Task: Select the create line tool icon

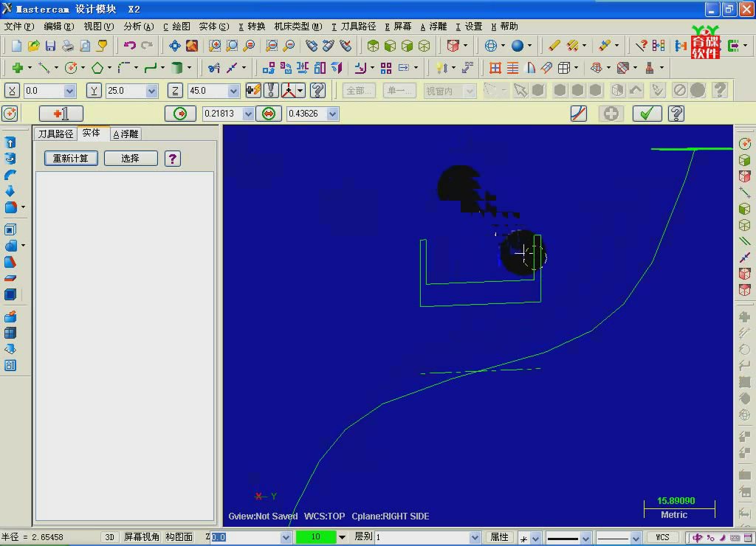Action: click(x=44, y=68)
